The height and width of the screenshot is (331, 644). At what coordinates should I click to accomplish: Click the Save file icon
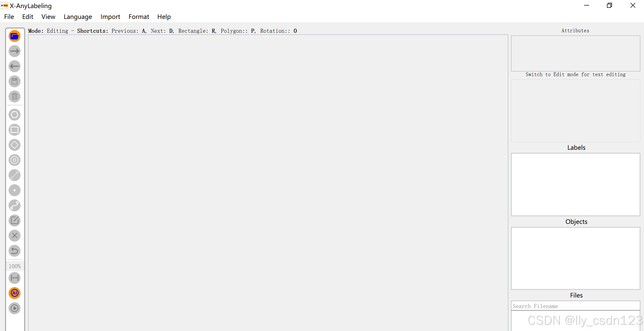click(15, 81)
